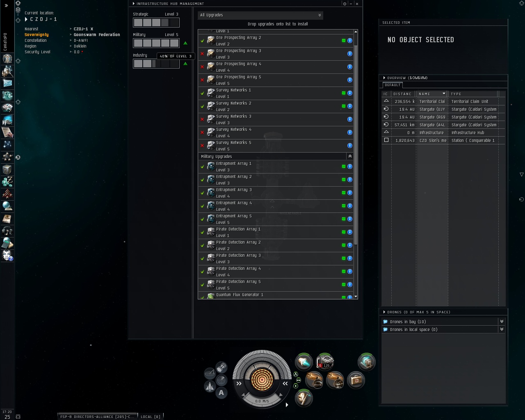Viewport: 525px width, 420px height.
Task: Toggle the green indicator for Pirate Detection Array 3
Action: pyautogui.click(x=344, y=258)
